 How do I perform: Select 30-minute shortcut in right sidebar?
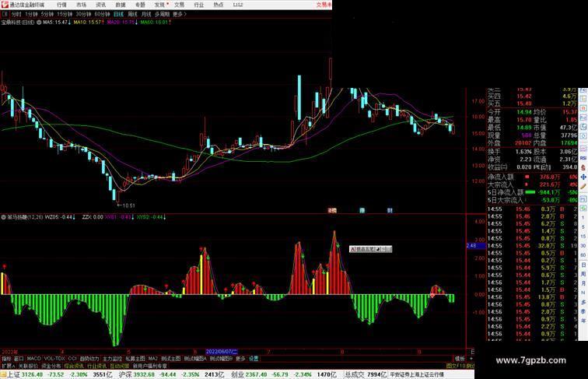[x=583, y=246]
